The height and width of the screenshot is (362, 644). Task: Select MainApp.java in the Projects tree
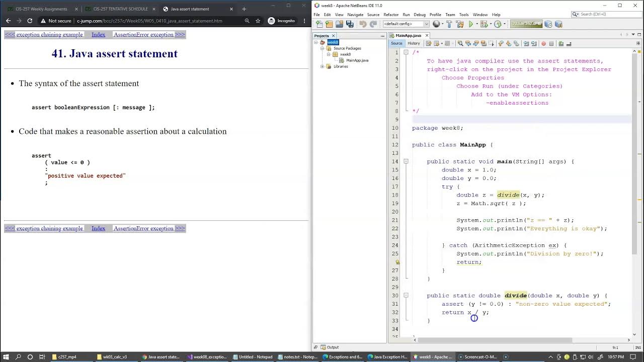tap(357, 60)
